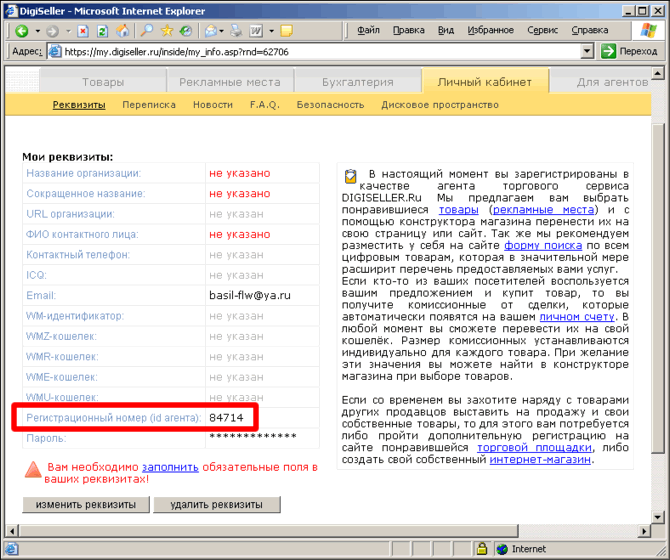Click the vertical scrollbar down arrow
Image resolution: width=670 pixels, height=560 pixels.
click(658, 517)
